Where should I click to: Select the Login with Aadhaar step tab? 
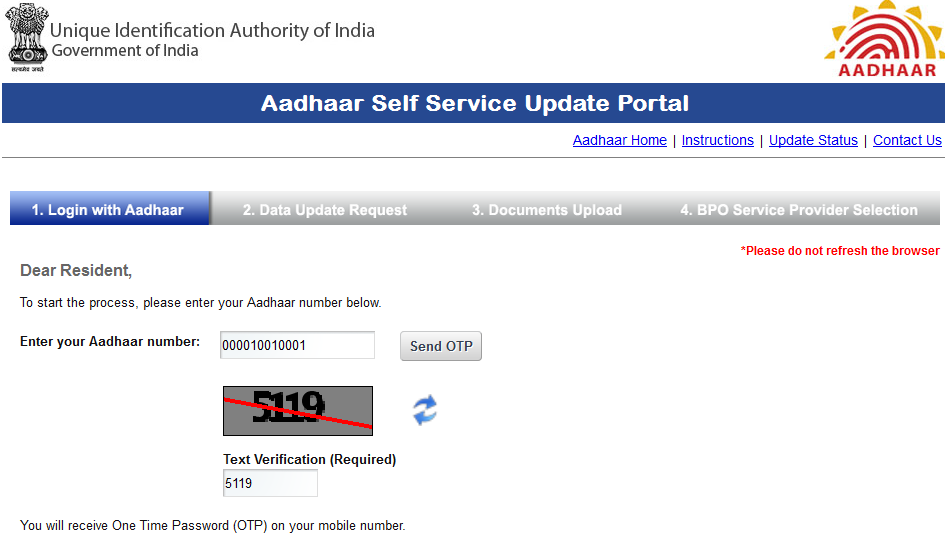click(x=110, y=209)
